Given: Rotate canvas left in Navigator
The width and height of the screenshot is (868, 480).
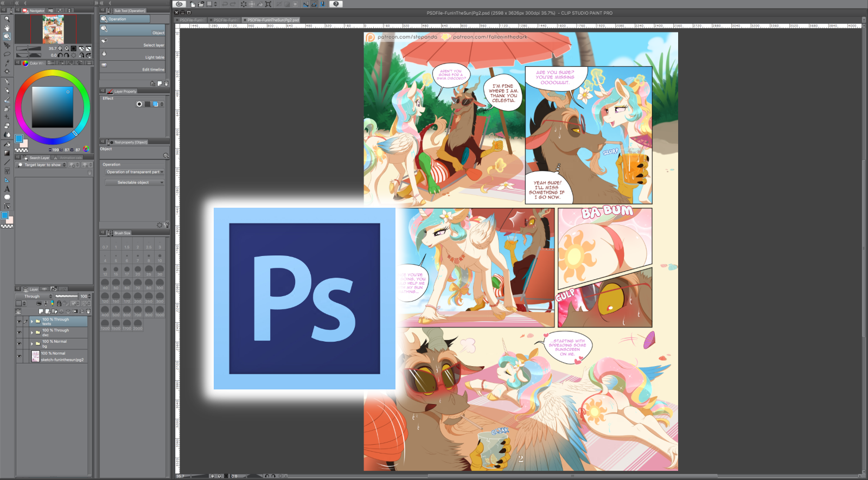Looking at the screenshot, I should tap(60, 55).
